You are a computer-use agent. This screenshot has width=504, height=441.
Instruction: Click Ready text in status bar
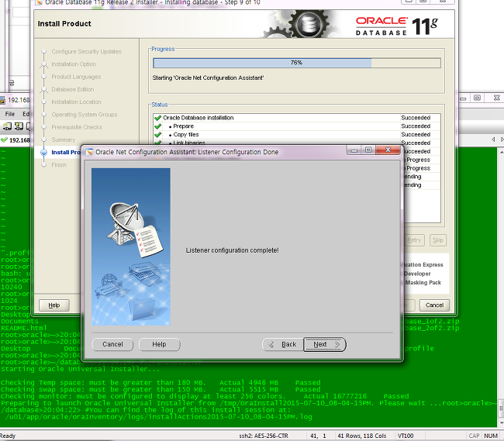pos(8,436)
